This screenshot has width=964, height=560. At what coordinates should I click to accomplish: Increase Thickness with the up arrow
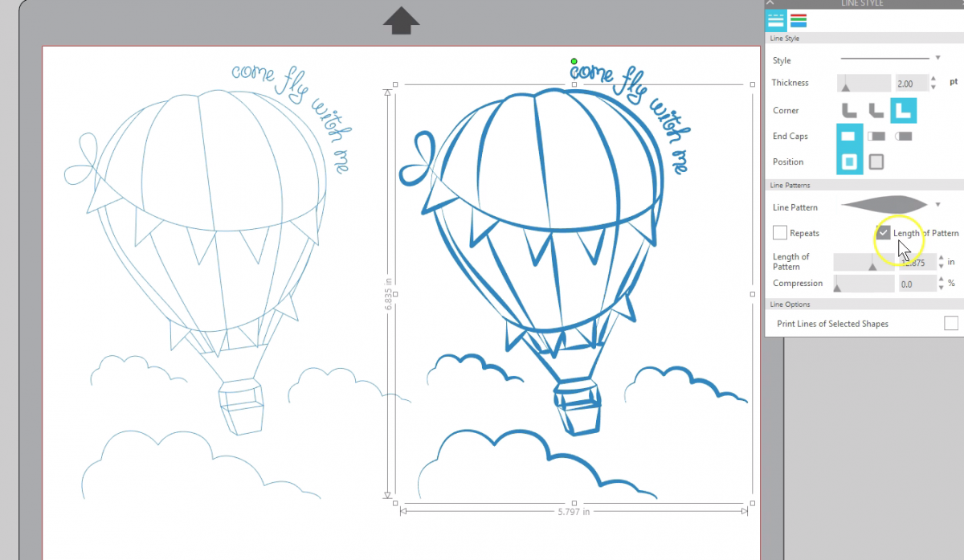[x=933, y=79]
